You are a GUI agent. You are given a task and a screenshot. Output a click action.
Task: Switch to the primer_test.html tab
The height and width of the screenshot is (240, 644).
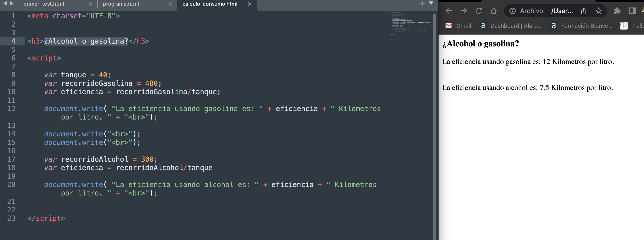44,4
